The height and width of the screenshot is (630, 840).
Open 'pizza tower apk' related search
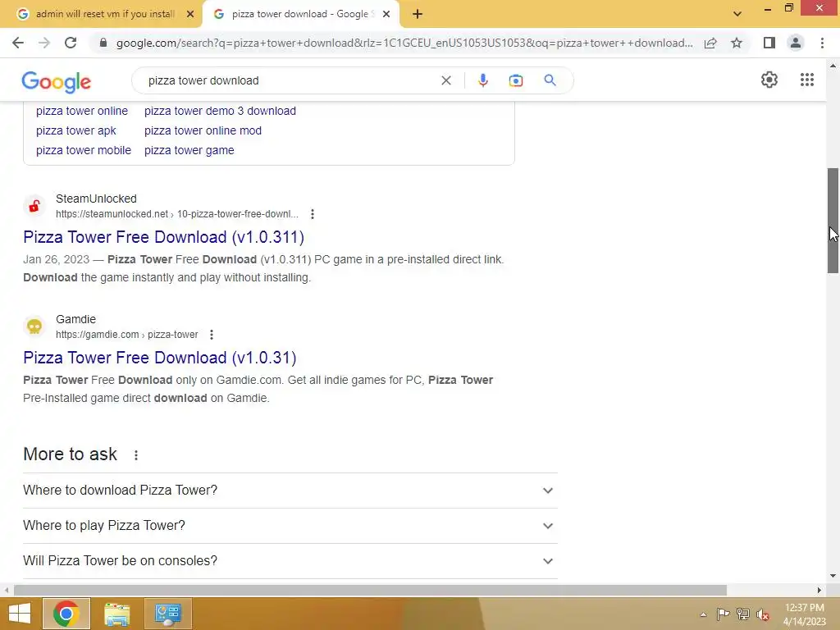[x=76, y=130]
